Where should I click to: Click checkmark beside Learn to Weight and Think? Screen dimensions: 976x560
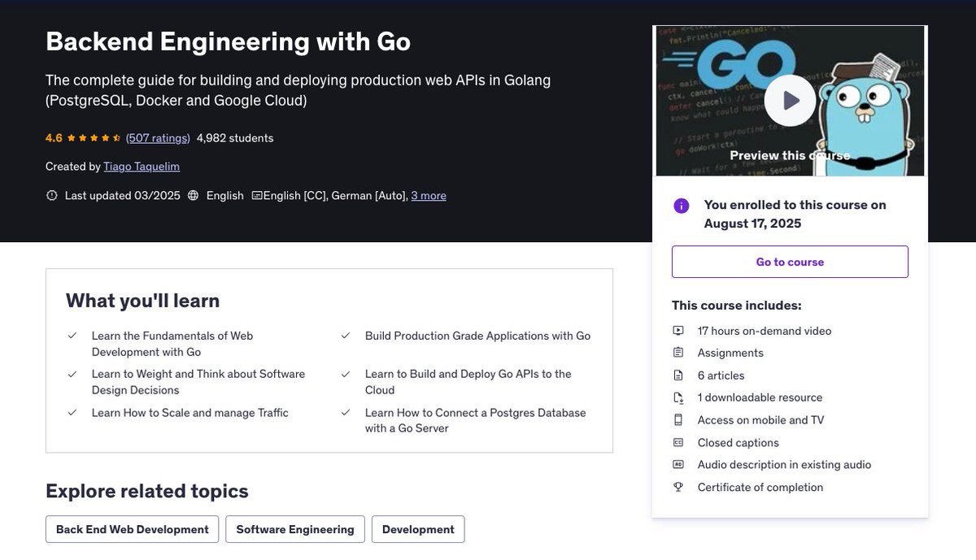click(x=72, y=374)
